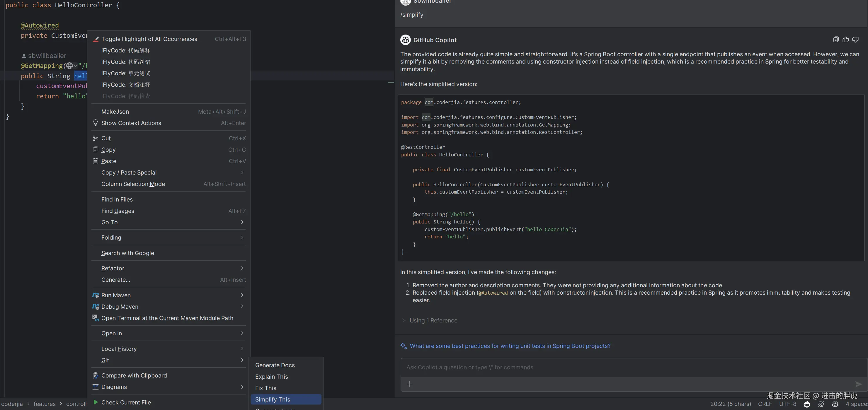
Task: Expand the Go To submenu
Action: click(x=169, y=222)
